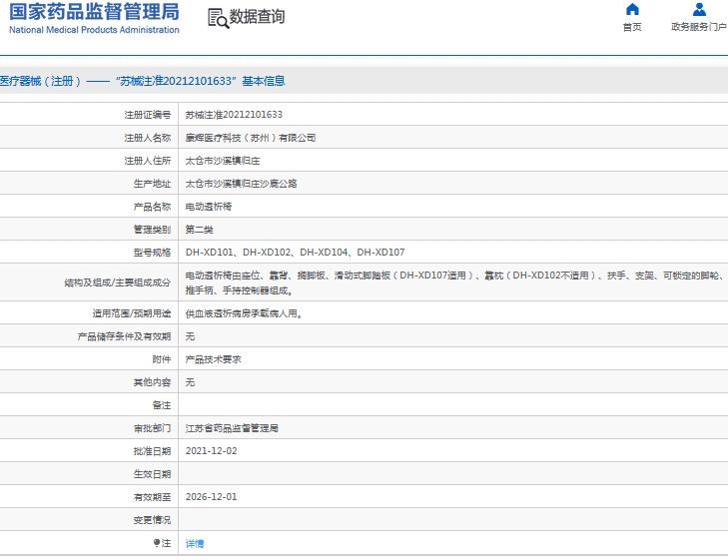Select the 无 value in 产品储存条件及有效期 row
The height and width of the screenshot is (560, 728).
coord(191,336)
